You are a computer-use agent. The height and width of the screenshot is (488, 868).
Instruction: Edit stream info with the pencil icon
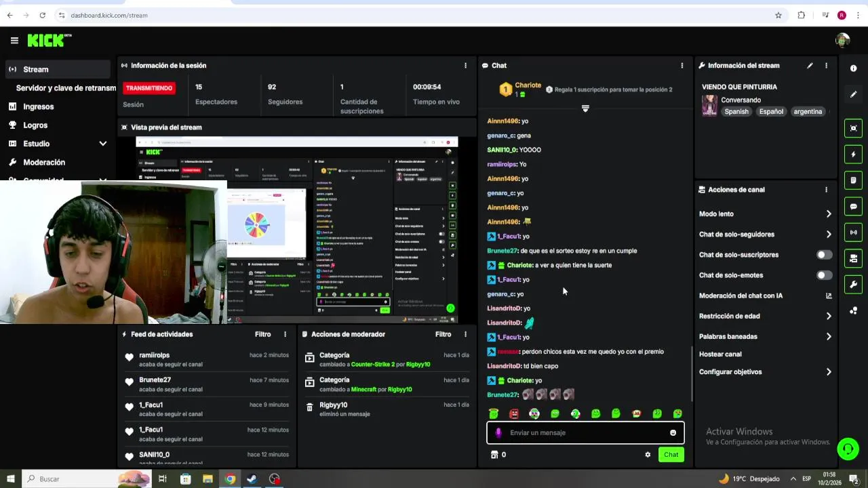tap(810, 66)
